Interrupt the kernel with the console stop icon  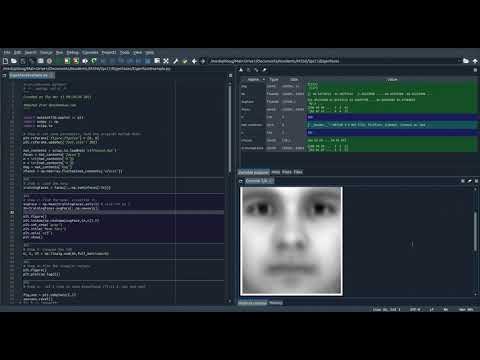point(463,181)
